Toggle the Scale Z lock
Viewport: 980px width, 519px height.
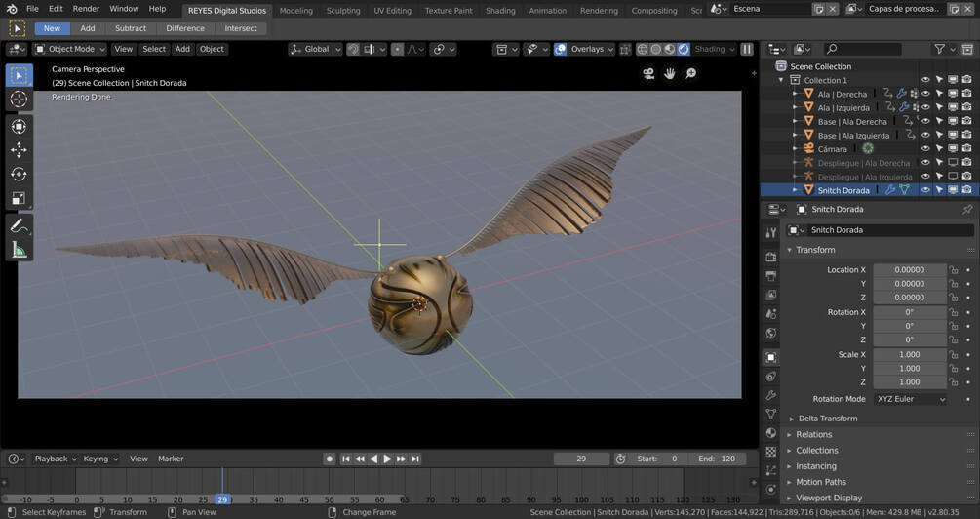coord(953,382)
